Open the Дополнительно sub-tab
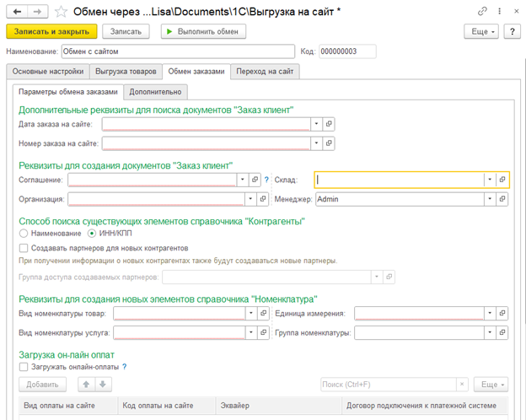The height and width of the screenshot is (420, 526). coord(153,91)
